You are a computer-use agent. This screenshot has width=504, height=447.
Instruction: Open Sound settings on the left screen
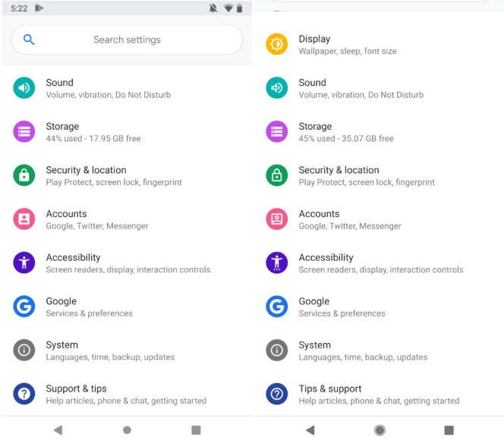[108, 88]
